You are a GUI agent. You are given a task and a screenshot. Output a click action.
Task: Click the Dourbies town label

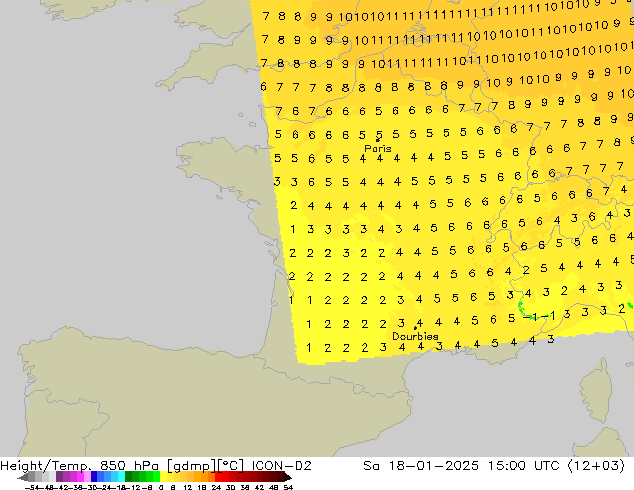tap(415, 336)
